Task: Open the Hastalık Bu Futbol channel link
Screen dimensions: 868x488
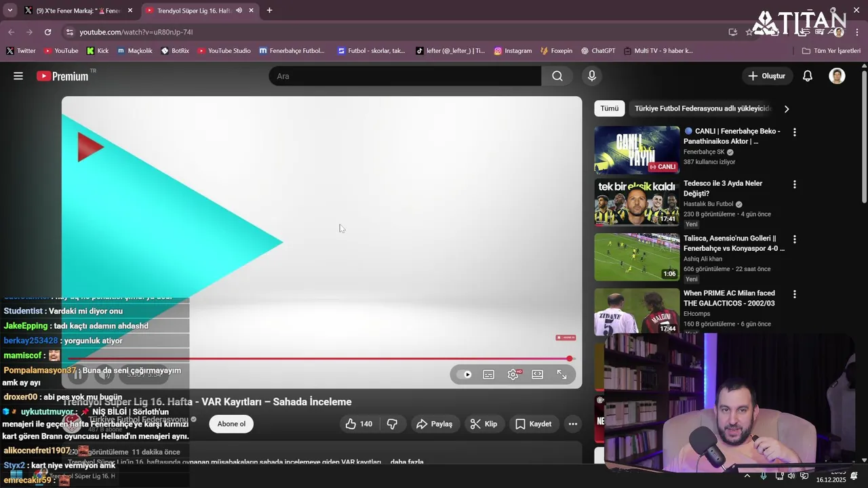Action: 709,204
